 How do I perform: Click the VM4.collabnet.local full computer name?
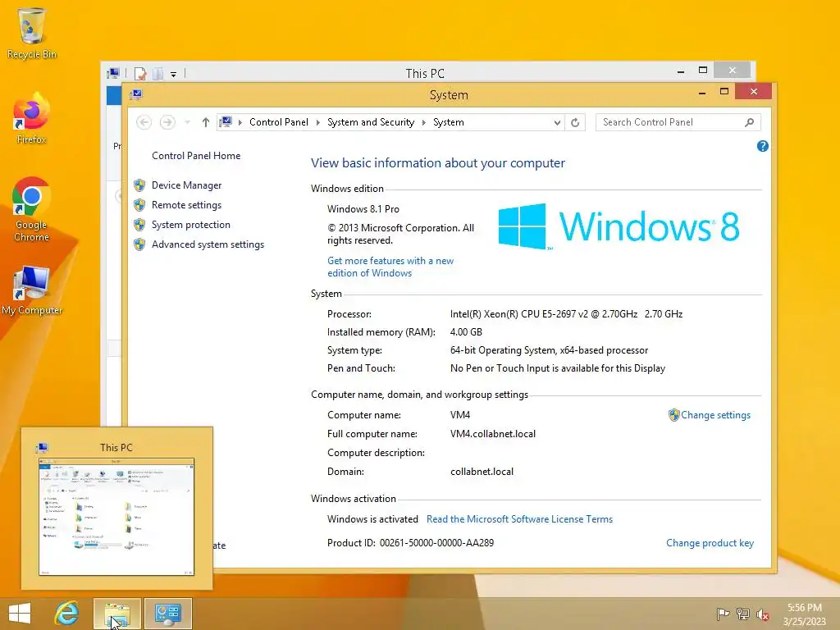[x=493, y=434]
